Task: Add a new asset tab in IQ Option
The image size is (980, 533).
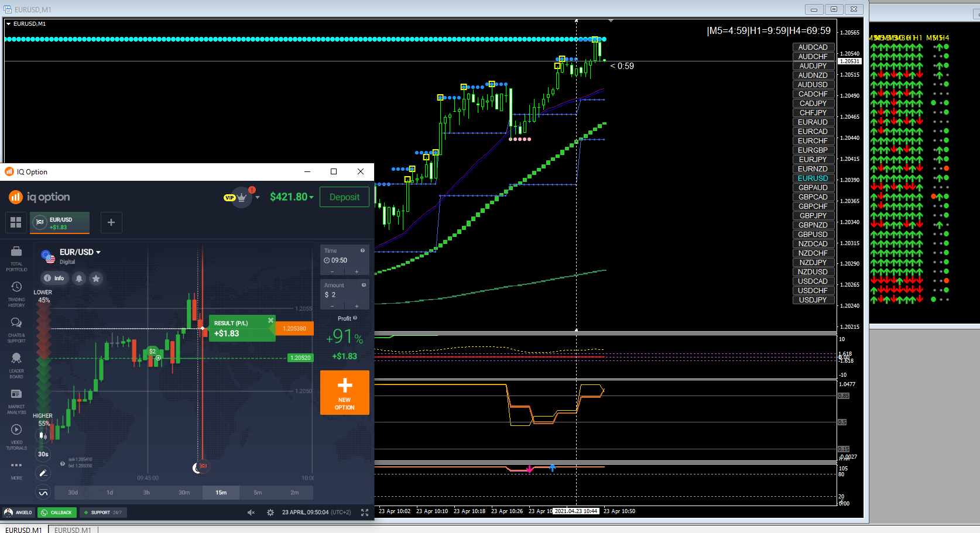Action: (x=111, y=222)
